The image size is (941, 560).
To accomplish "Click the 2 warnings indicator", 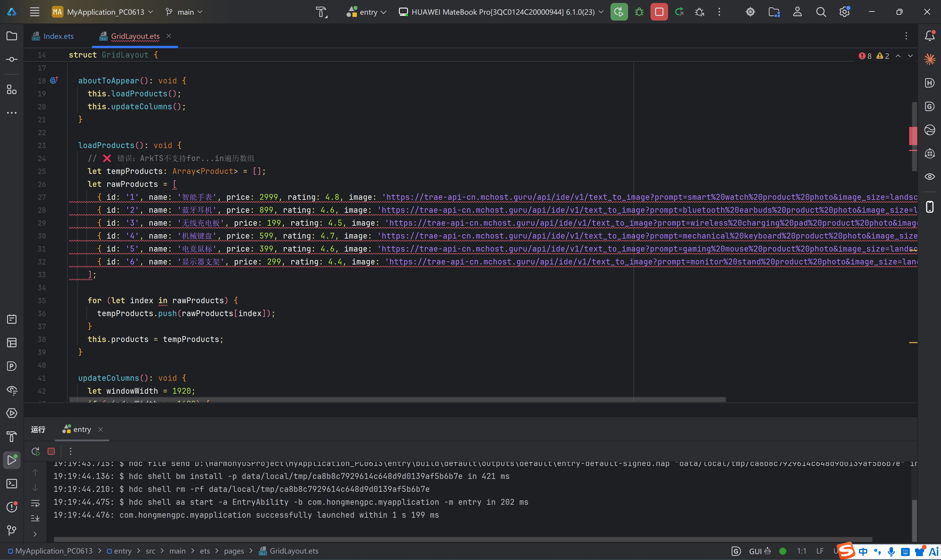I will coord(882,56).
